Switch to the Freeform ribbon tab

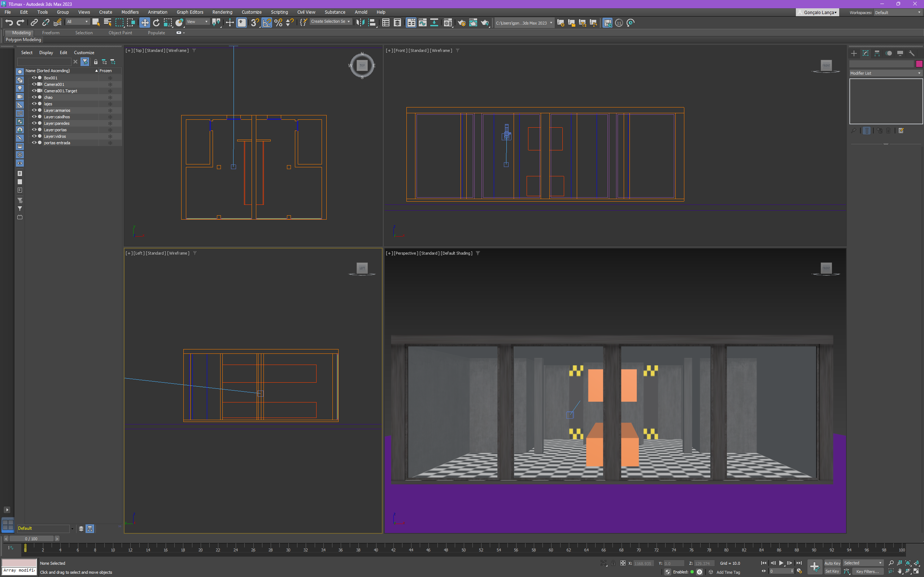click(51, 33)
